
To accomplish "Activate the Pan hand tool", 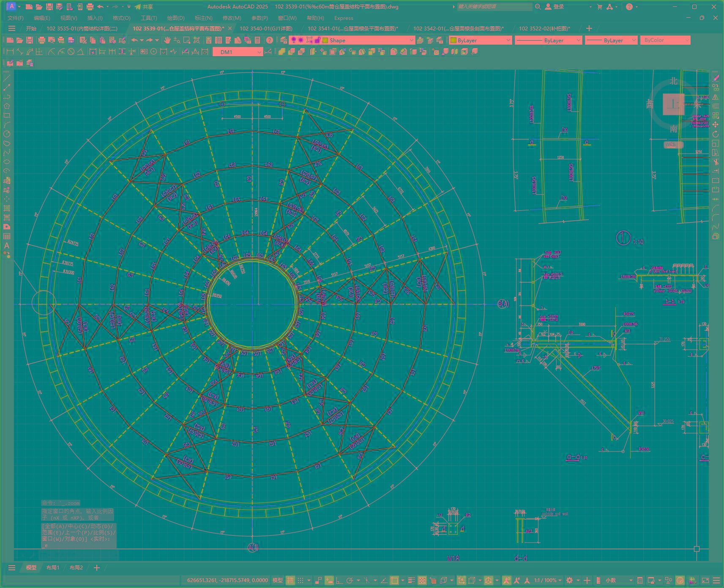I will point(167,40).
